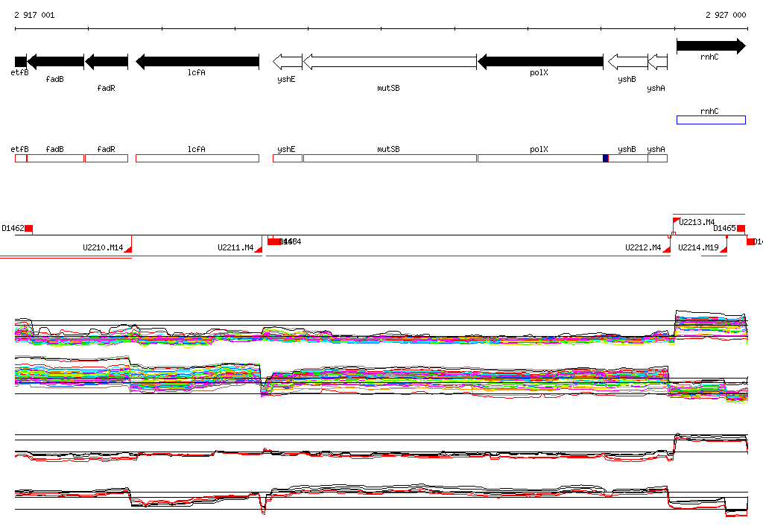Click the long black lcfA gene arrow
Image resolution: width=763 pixels, height=532 pixels.
coord(197,62)
